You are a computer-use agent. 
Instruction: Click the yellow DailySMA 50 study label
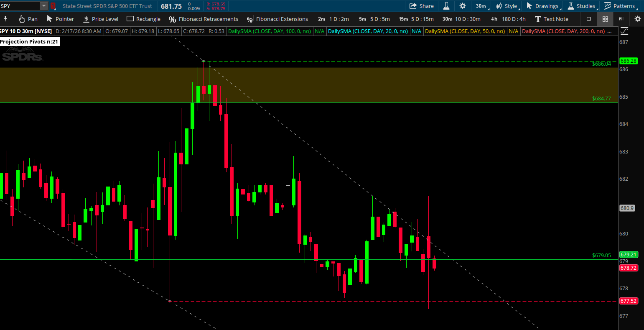click(465, 31)
